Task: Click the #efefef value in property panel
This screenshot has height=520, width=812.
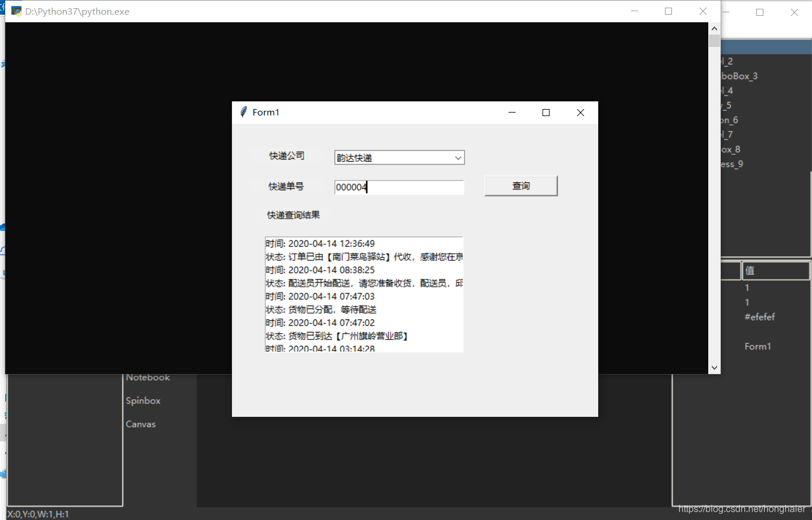Action: coord(760,317)
